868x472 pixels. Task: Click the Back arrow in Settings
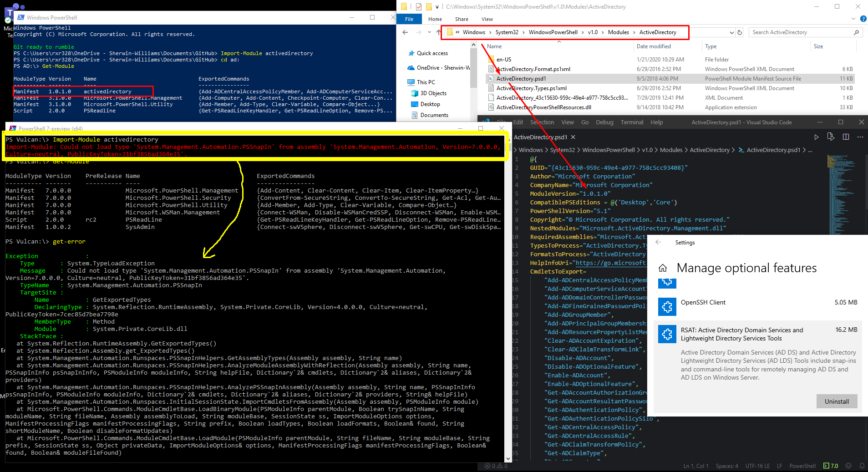(x=659, y=242)
